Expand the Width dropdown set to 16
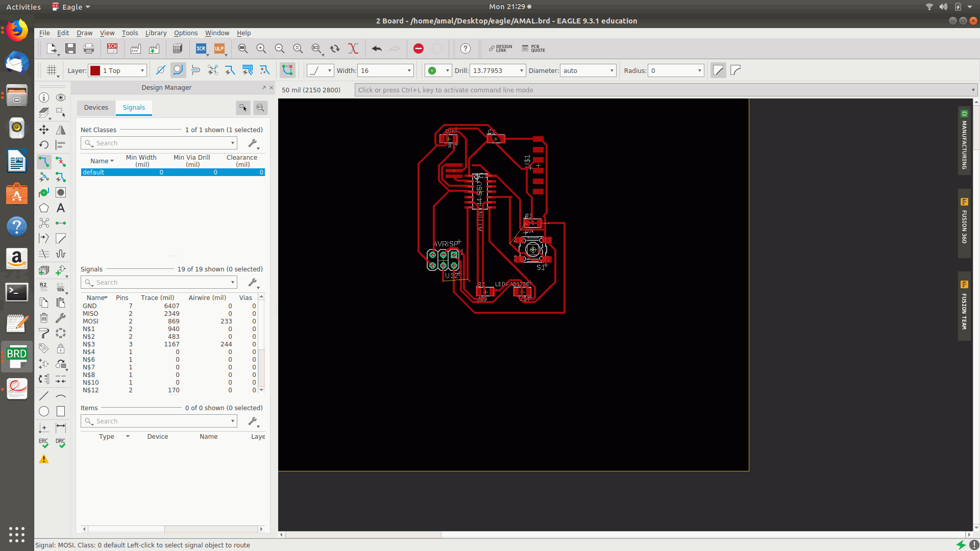Image resolution: width=980 pixels, height=551 pixels. pos(409,70)
